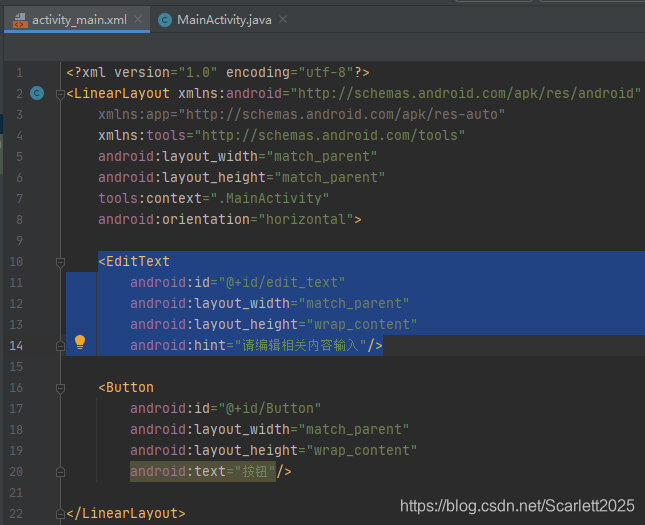Click the "@+id/Button" id value
645x525 pixels.
coord(269,408)
